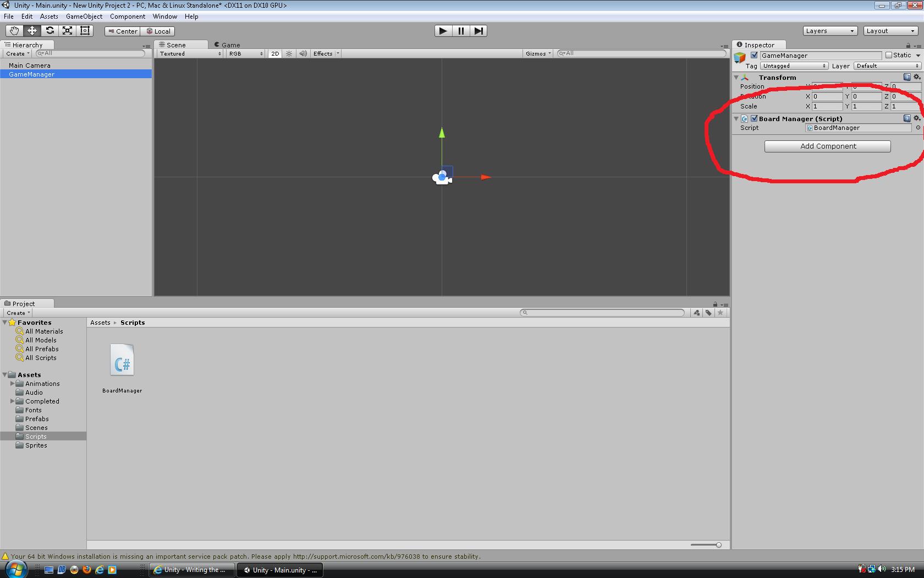924x578 pixels.
Task: Toggle pivot mode with the Center button
Action: pos(122,31)
